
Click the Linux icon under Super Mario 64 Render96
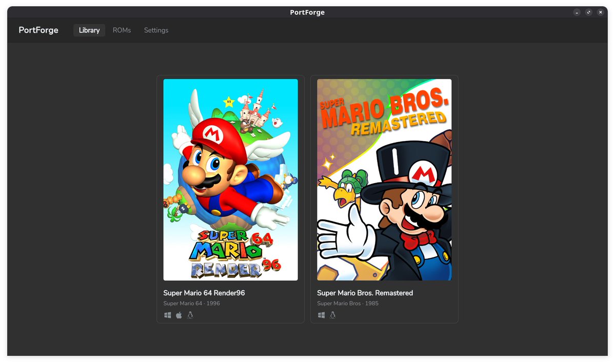(x=190, y=315)
